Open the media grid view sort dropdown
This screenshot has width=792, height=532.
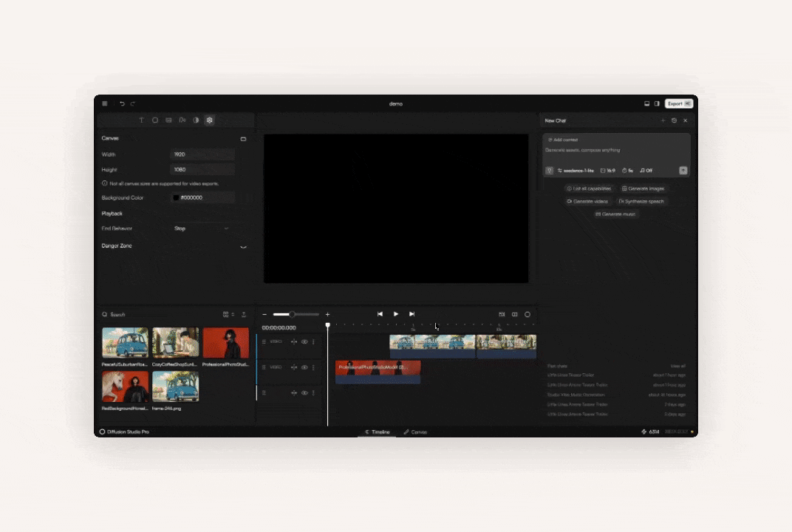tap(229, 314)
